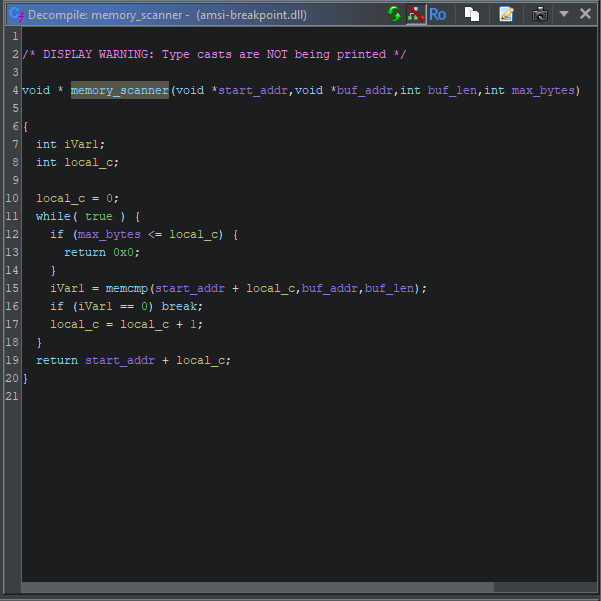Click '(iVar1 == 0)' condition on line 16
Image resolution: width=601 pixels, height=601 pixels.
pyautogui.click(x=113, y=307)
